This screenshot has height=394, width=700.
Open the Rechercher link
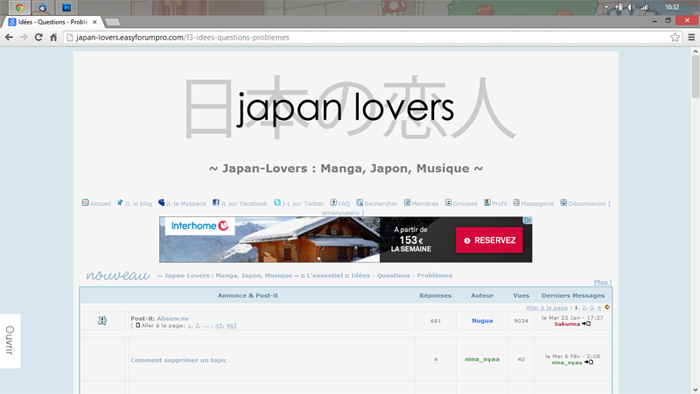pos(381,203)
